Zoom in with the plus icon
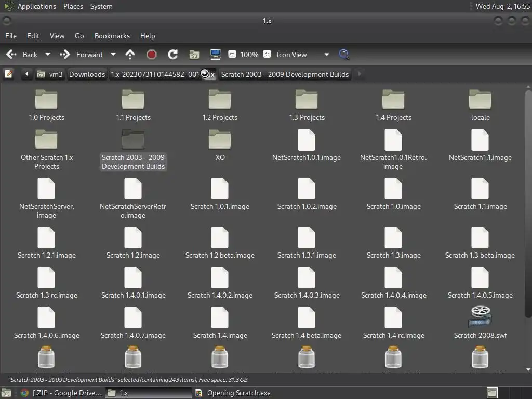This screenshot has width=532, height=399. click(267, 54)
